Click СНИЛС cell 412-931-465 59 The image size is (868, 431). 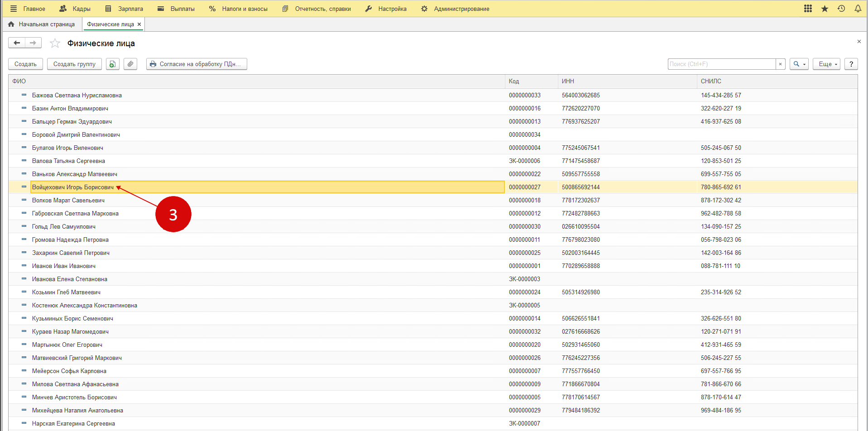tap(721, 345)
